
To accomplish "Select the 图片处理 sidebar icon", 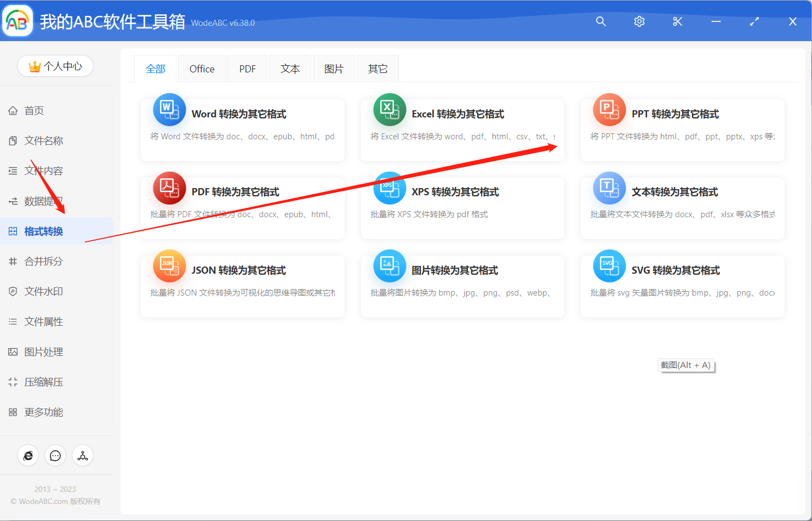I will (x=13, y=352).
